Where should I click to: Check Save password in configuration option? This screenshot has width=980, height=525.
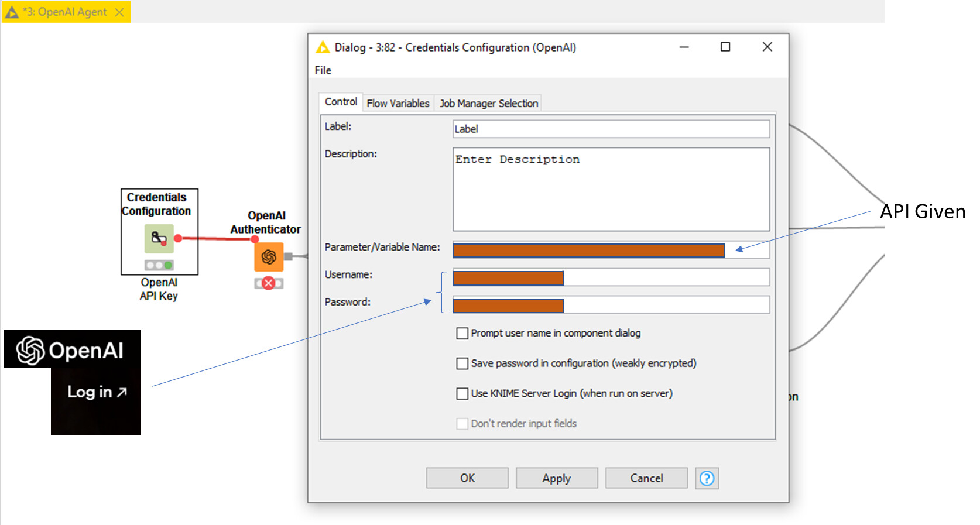coord(462,363)
